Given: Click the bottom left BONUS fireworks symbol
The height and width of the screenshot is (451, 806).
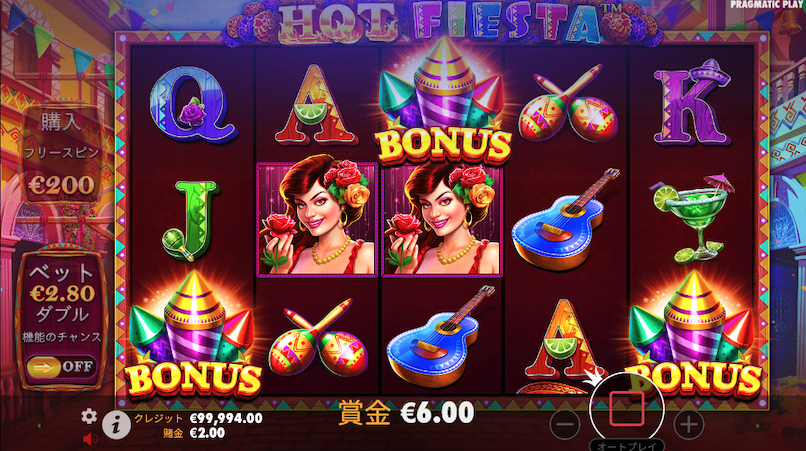Looking at the screenshot, I should [x=192, y=335].
